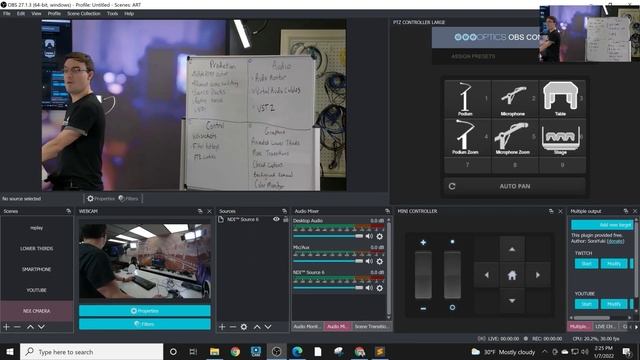Remove the selected source with minus
Image resolution: width=640 pixels, height=360 pixels.
click(x=233, y=327)
